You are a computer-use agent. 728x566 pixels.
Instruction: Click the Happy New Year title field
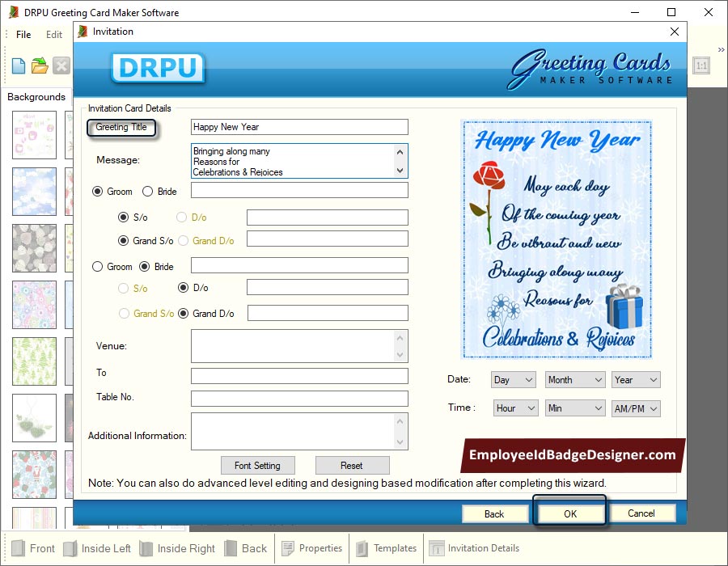[299, 127]
